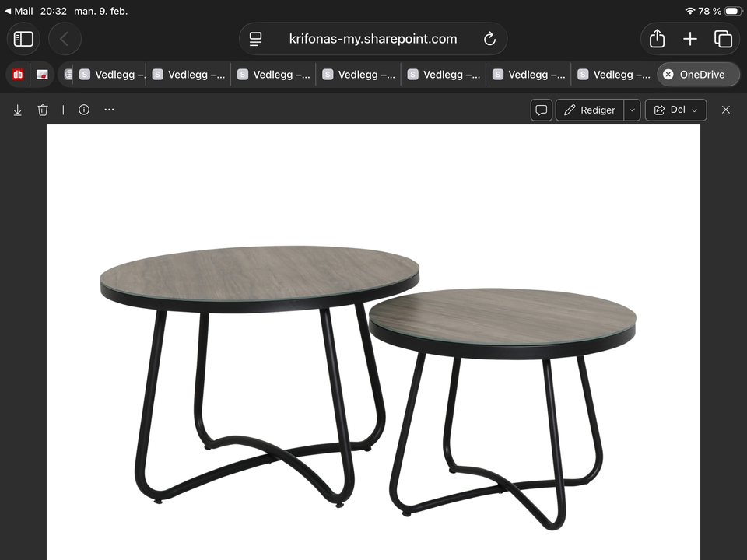Open the more options ellipsis menu
Viewport: 747px width, 560px height.
click(109, 110)
